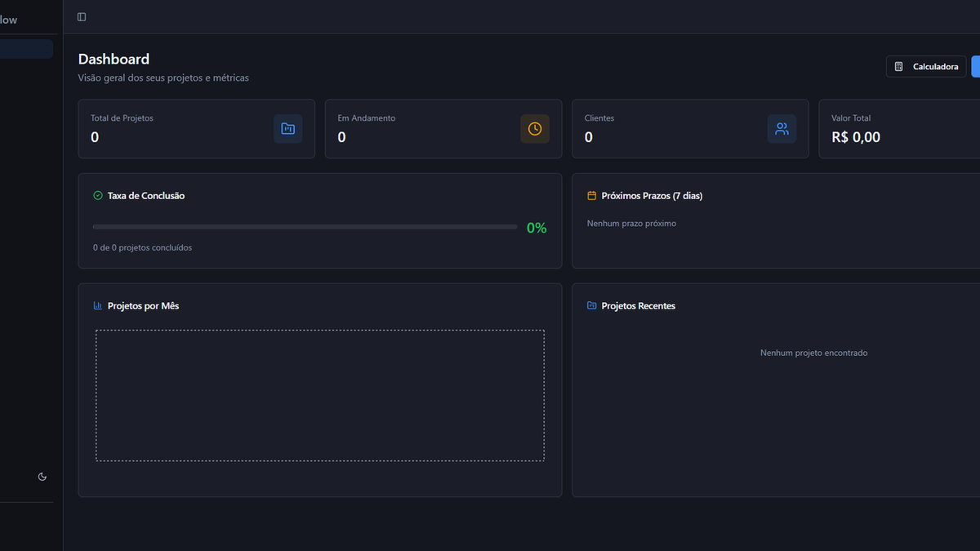Click "0 de 0 projetos concluídos" text
The image size is (980, 551).
(143, 247)
